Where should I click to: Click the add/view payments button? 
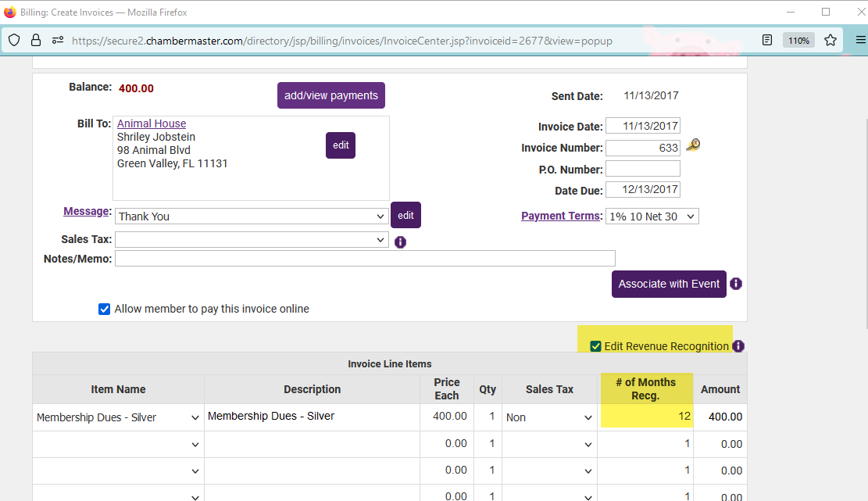click(x=331, y=95)
